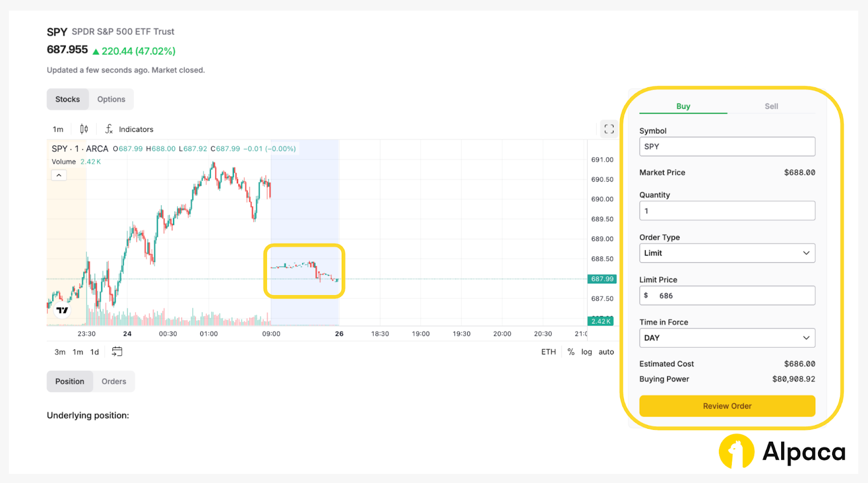Collapse the chart legend arrow
The image size is (868, 483).
pyautogui.click(x=59, y=175)
